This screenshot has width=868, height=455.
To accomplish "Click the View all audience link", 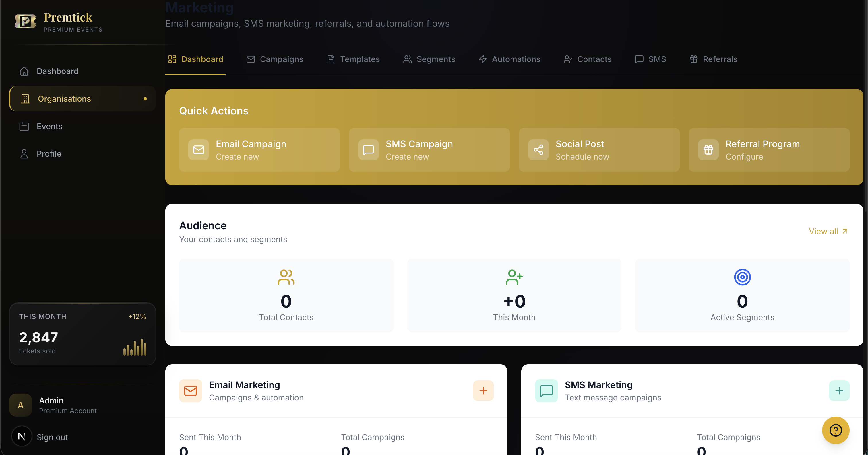I will 828,232.
